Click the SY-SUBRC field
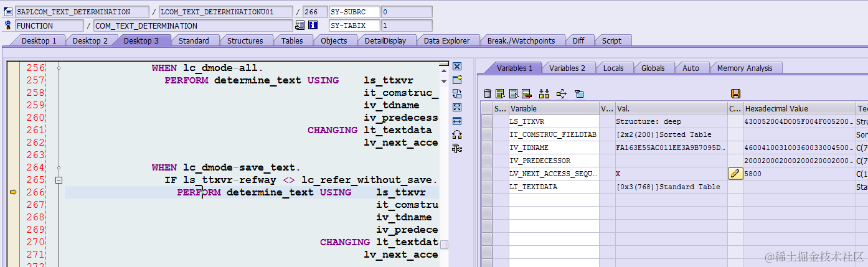The width and height of the screenshot is (868, 267). tap(354, 12)
